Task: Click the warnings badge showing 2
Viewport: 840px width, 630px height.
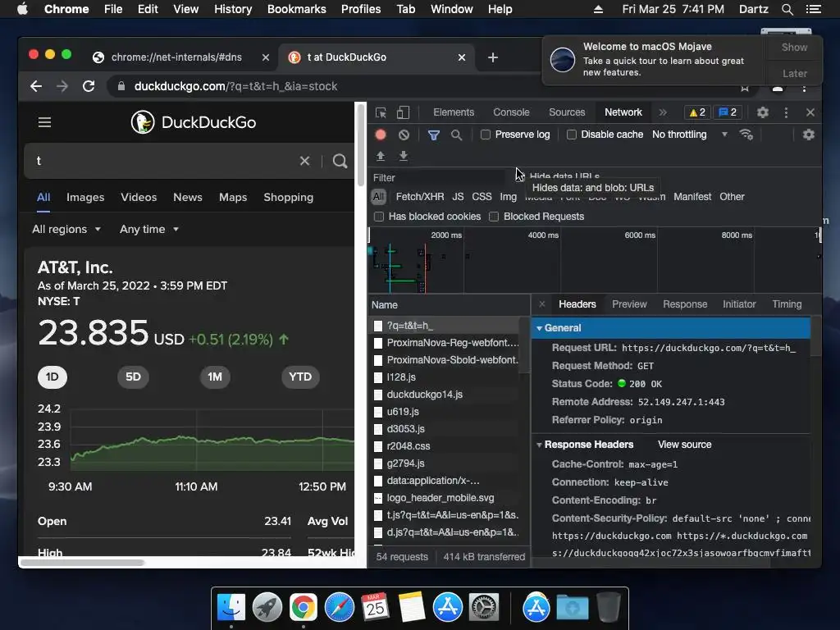Action: tap(697, 112)
